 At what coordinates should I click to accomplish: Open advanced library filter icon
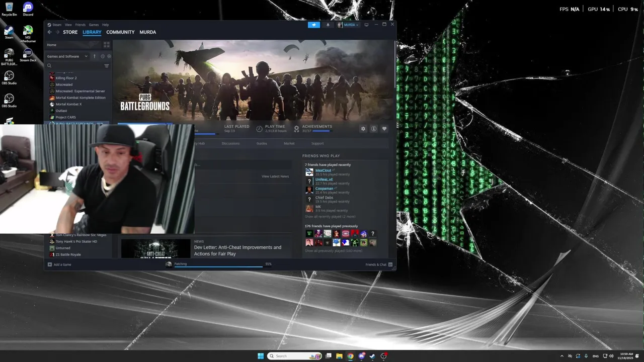[x=107, y=66]
